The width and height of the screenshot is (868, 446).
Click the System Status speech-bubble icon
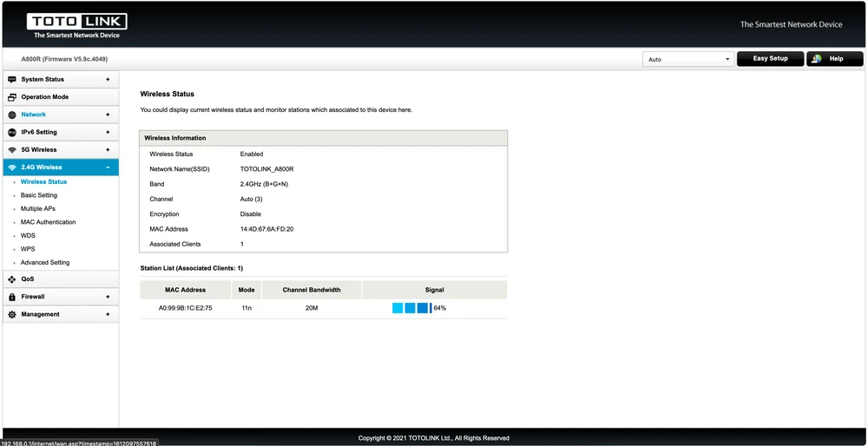tap(12, 79)
